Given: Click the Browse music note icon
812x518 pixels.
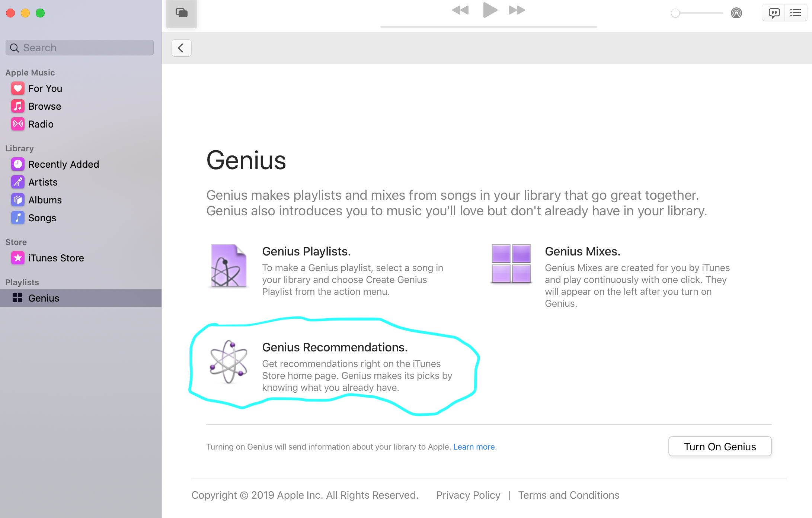Looking at the screenshot, I should coord(18,106).
